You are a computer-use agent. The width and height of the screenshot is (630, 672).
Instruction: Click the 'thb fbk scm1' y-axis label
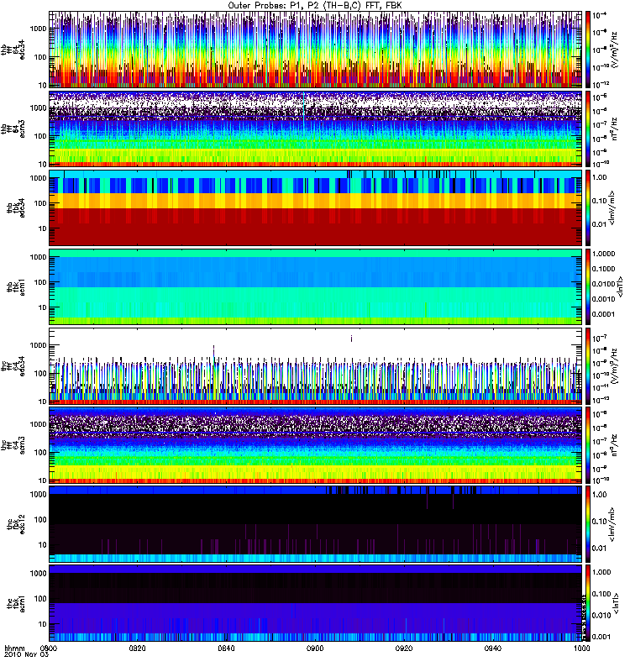tap(16, 286)
